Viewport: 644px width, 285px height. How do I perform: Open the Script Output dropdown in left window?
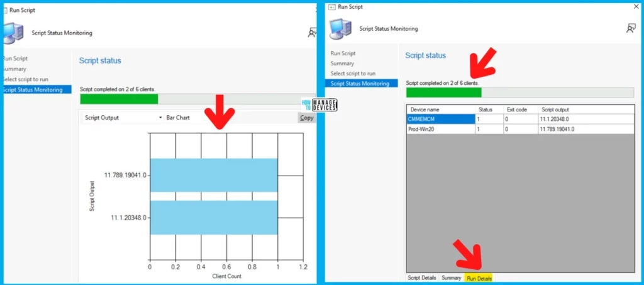[x=123, y=118]
